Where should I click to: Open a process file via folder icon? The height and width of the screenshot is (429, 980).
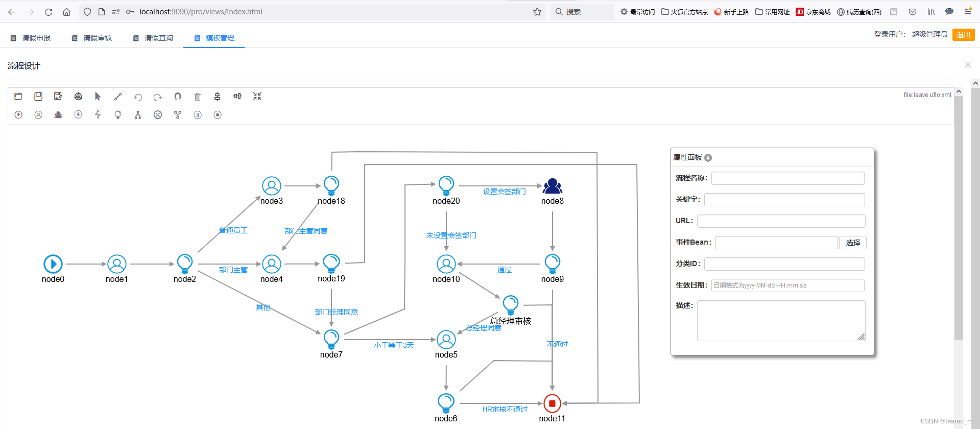(18, 96)
